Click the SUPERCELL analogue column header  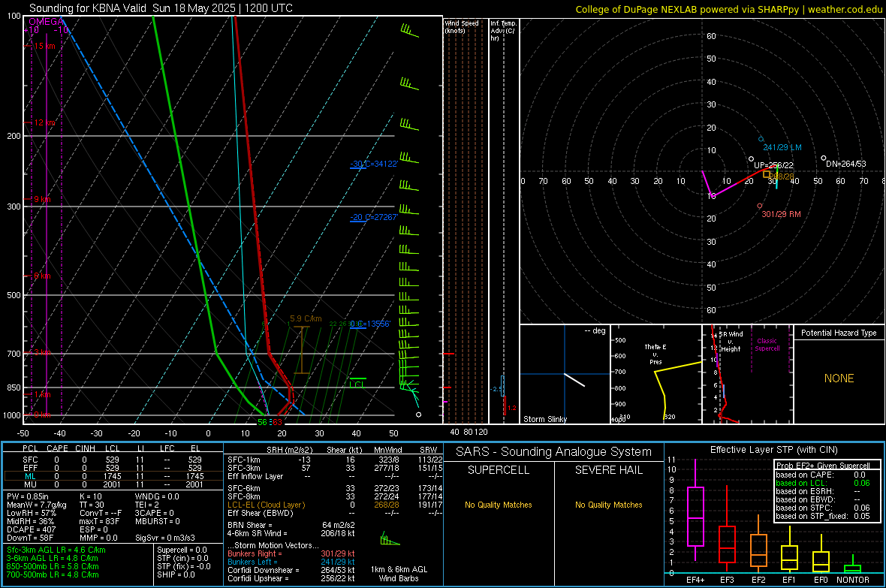(499, 470)
